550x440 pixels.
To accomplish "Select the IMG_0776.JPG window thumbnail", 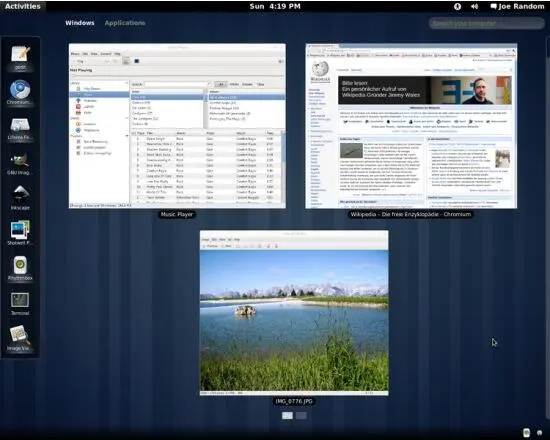I will [294, 313].
